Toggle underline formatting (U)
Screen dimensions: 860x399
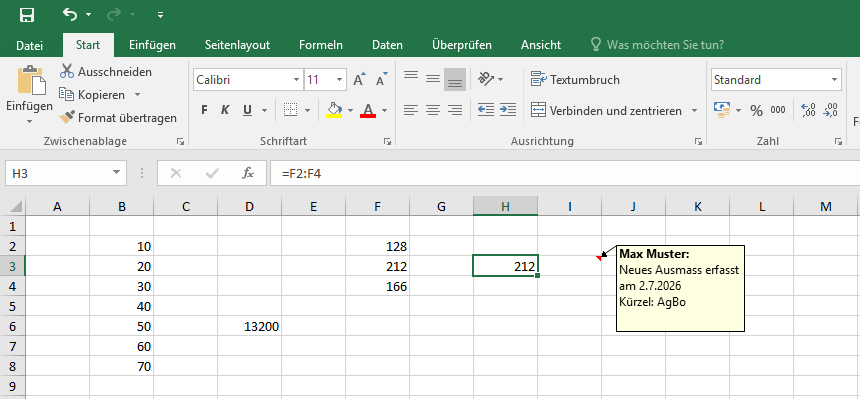[x=247, y=110]
